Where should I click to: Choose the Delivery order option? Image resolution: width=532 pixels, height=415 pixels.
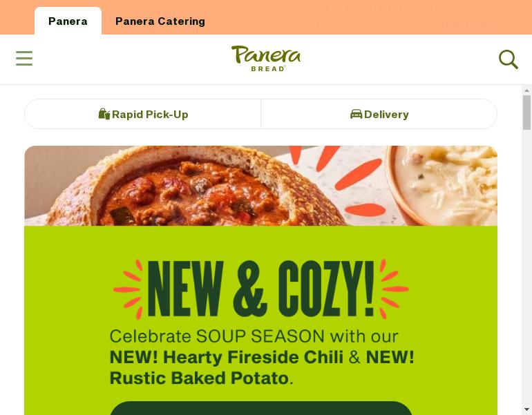pos(379,114)
